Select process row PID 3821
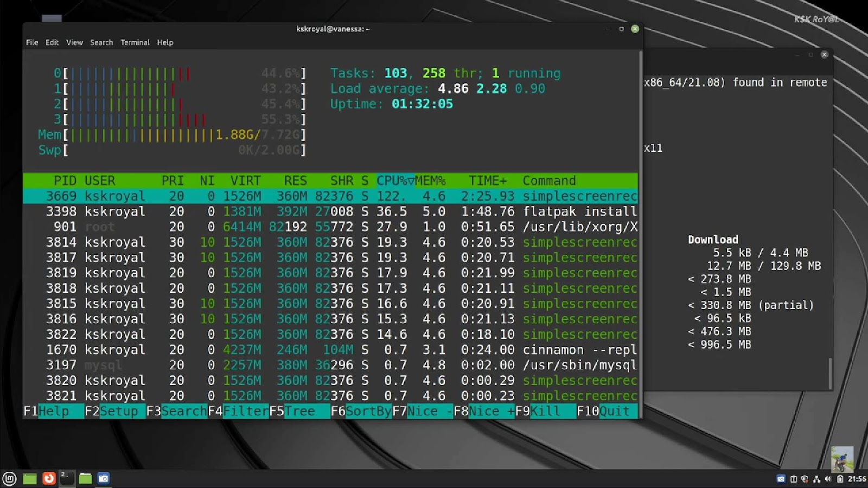The height and width of the screenshot is (488, 868). click(x=330, y=396)
